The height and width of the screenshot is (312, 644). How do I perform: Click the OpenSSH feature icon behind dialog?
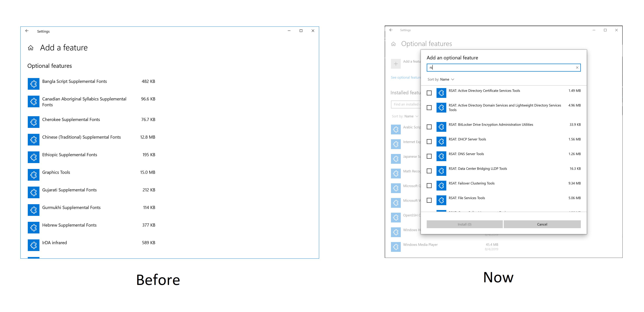(x=396, y=218)
